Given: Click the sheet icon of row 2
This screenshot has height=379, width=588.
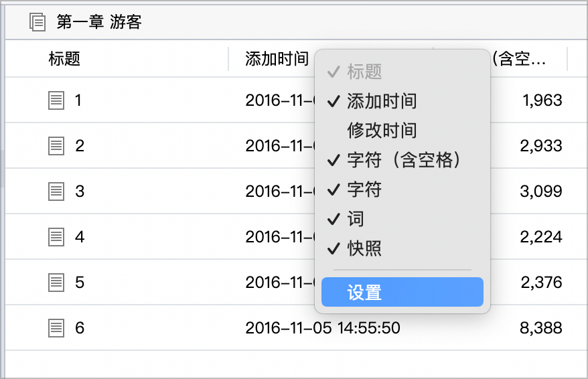Looking at the screenshot, I should [x=56, y=146].
